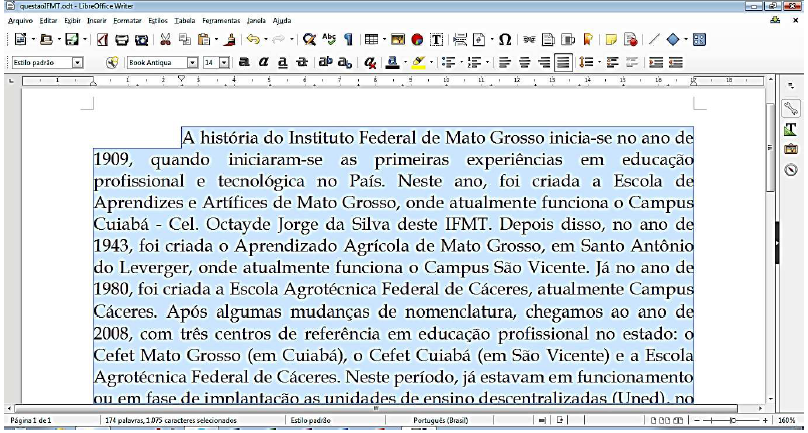The width and height of the screenshot is (808, 433).
Task: Open the Inserir menu
Action: (x=97, y=21)
